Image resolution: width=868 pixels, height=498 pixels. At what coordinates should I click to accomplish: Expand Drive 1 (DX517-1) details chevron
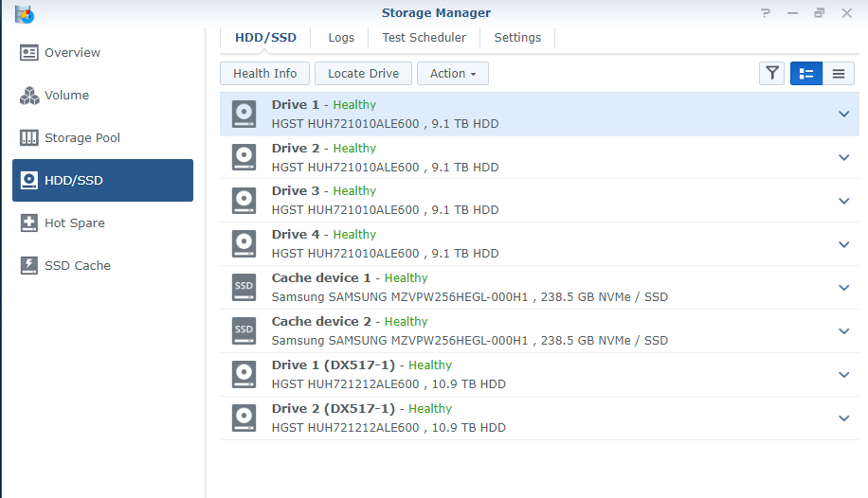click(x=843, y=375)
